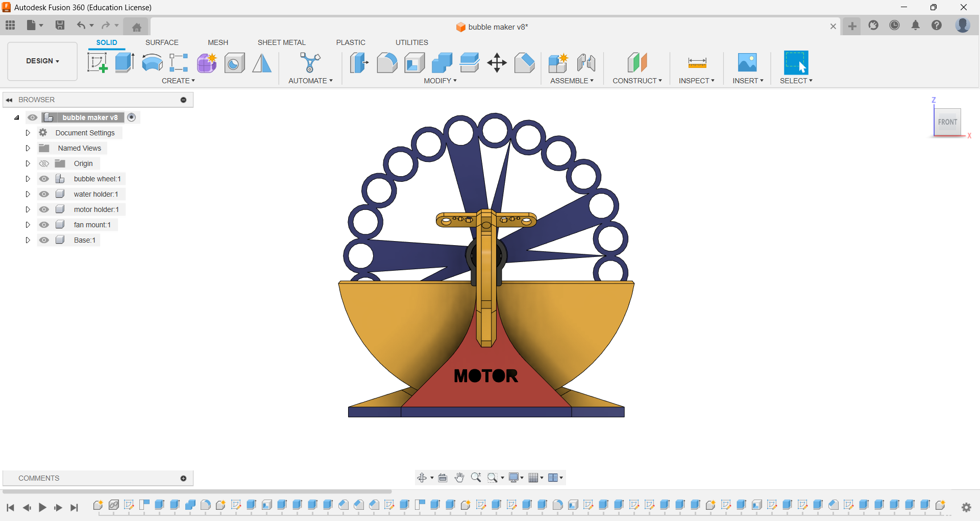Click the Measure tool under Inspect

point(696,62)
